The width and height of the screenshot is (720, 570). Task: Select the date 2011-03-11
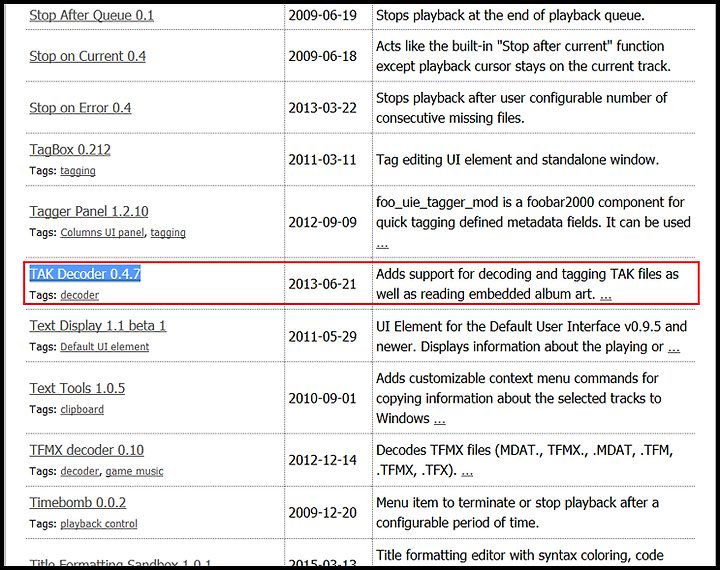pos(322,160)
